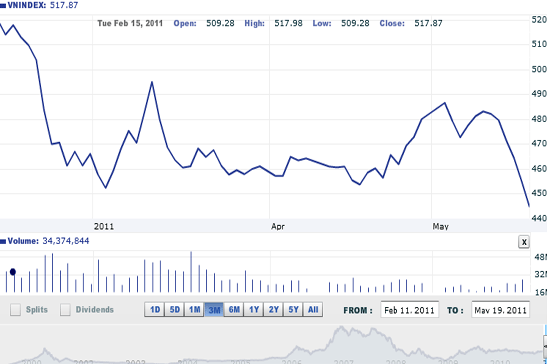This screenshot has width=550, height=364.
Task: Click the TO date field
Action: tap(501, 310)
